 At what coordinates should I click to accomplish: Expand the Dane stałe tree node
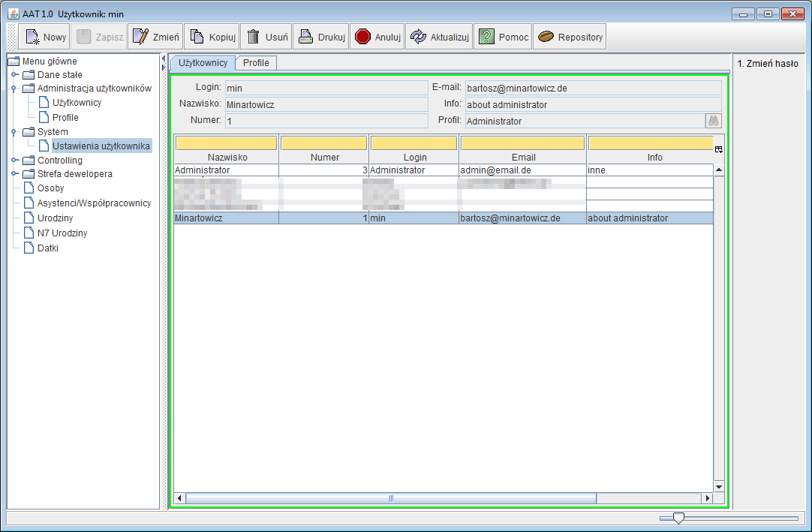[x=14, y=74]
